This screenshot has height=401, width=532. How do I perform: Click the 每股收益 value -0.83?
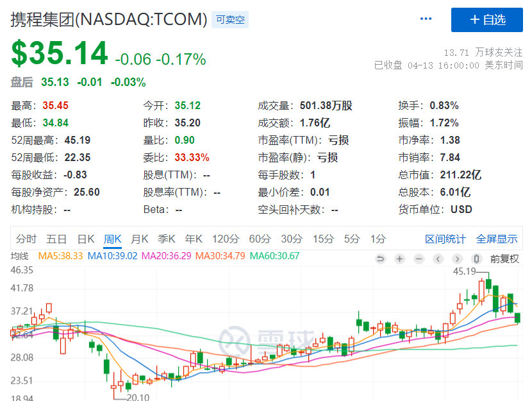[x=76, y=175]
